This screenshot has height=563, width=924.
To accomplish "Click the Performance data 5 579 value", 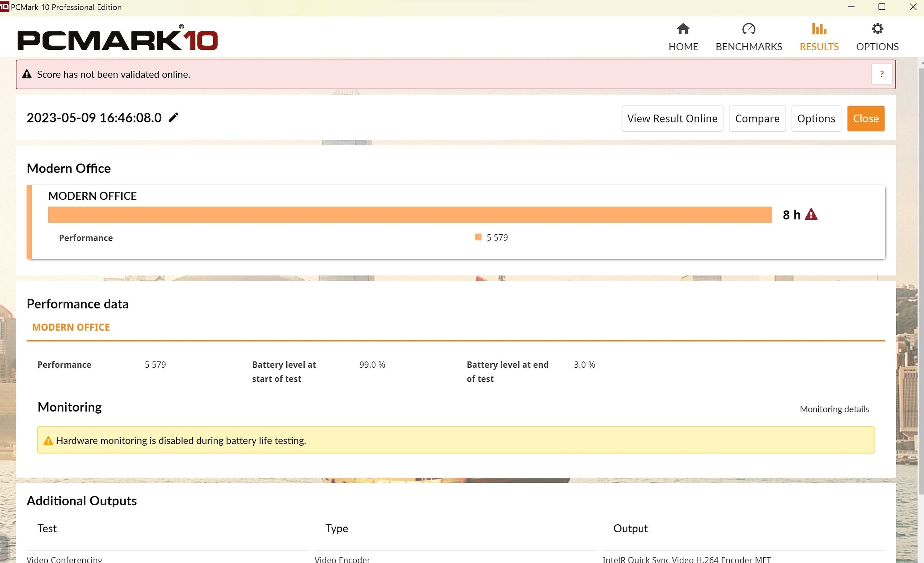I will [155, 365].
